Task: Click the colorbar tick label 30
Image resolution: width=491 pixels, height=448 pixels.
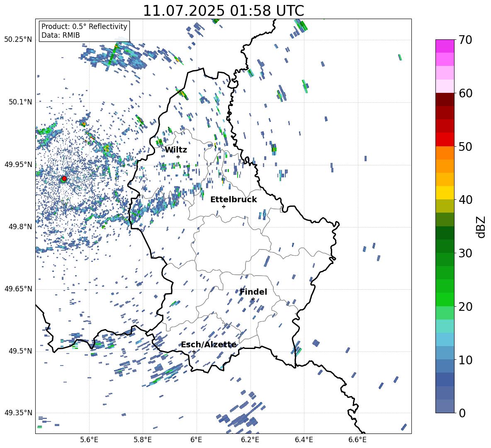Action: point(465,253)
